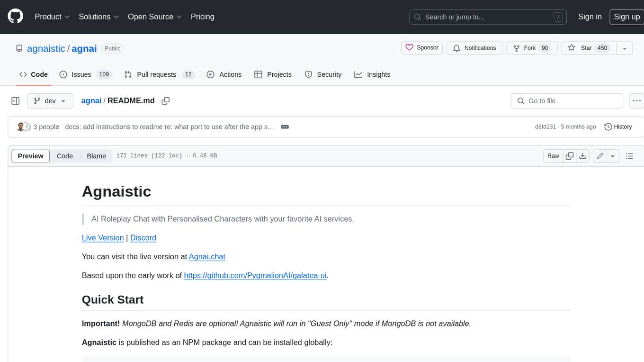Image resolution: width=644 pixels, height=362 pixels.
Task: Expand the Product menu
Action: [x=52, y=17]
